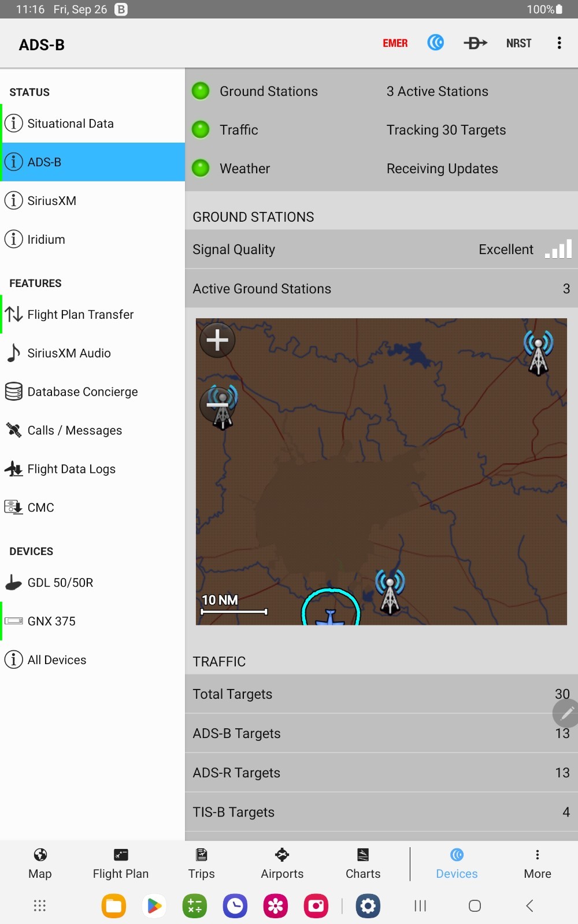578x924 pixels.
Task: Click the Active Ground Stations row
Action: (x=381, y=289)
